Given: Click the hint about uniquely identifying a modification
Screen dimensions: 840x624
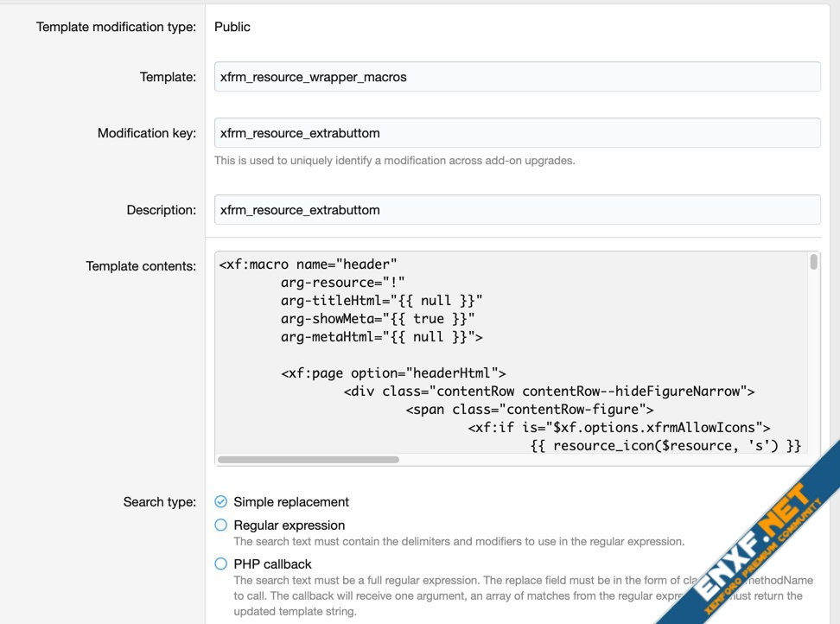Looking at the screenshot, I should pyautogui.click(x=394, y=161).
